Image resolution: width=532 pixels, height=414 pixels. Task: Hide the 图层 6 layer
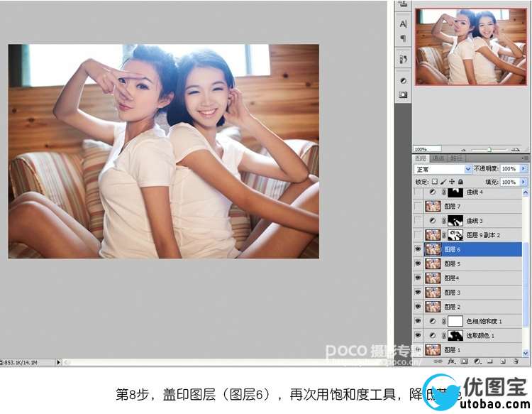pos(418,249)
